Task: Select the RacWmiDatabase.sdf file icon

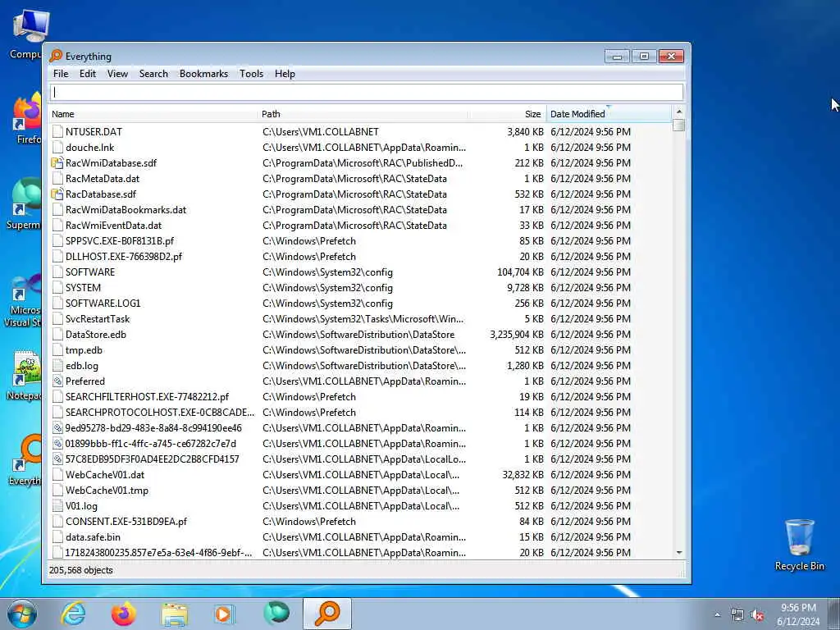Action: pyautogui.click(x=57, y=163)
